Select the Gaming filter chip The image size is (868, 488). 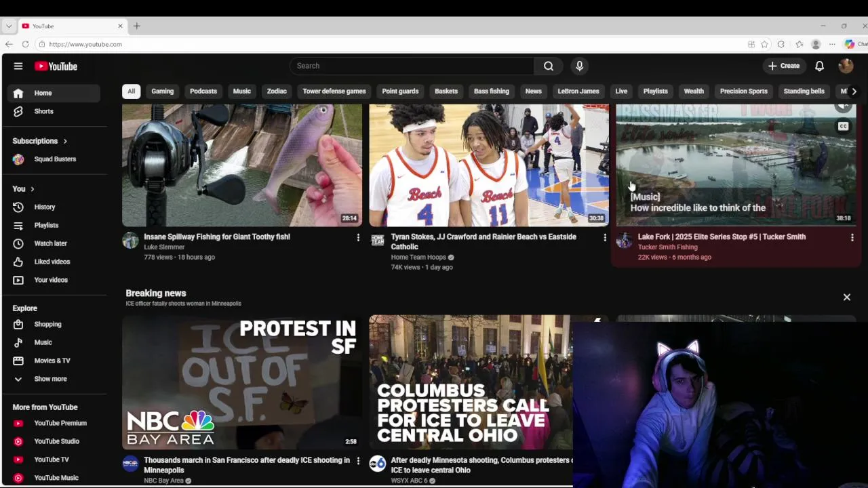click(162, 91)
